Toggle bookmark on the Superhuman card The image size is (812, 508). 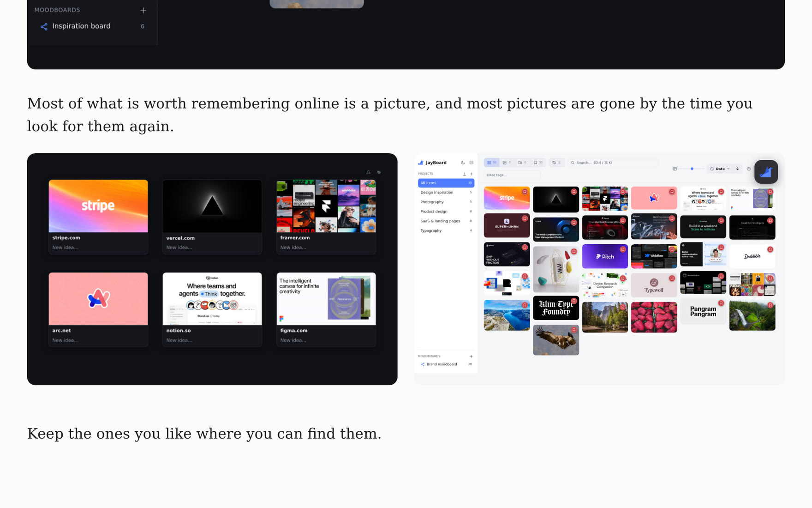coord(525,218)
